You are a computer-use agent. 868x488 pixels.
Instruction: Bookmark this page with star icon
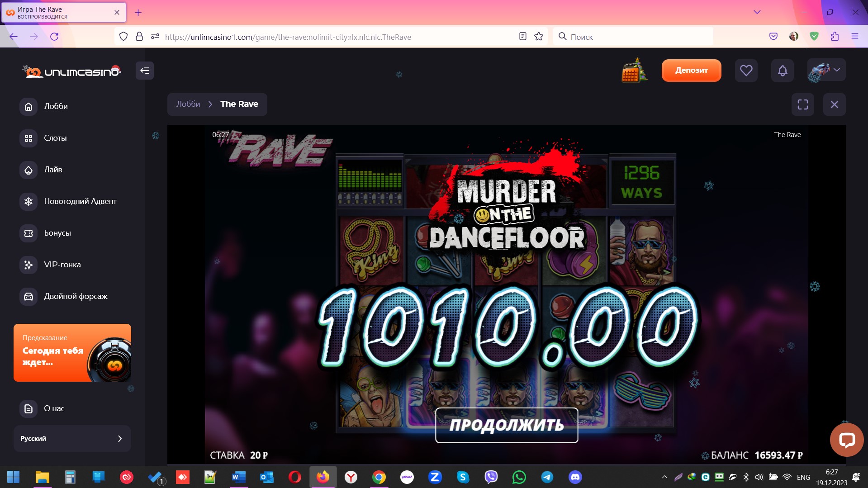[x=538, y=37]
